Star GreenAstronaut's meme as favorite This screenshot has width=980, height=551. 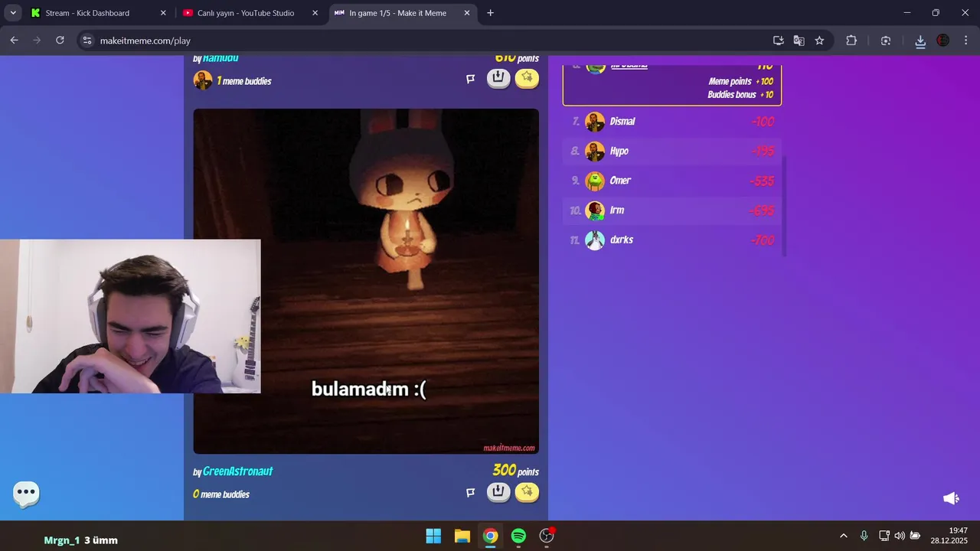(527, 491)
